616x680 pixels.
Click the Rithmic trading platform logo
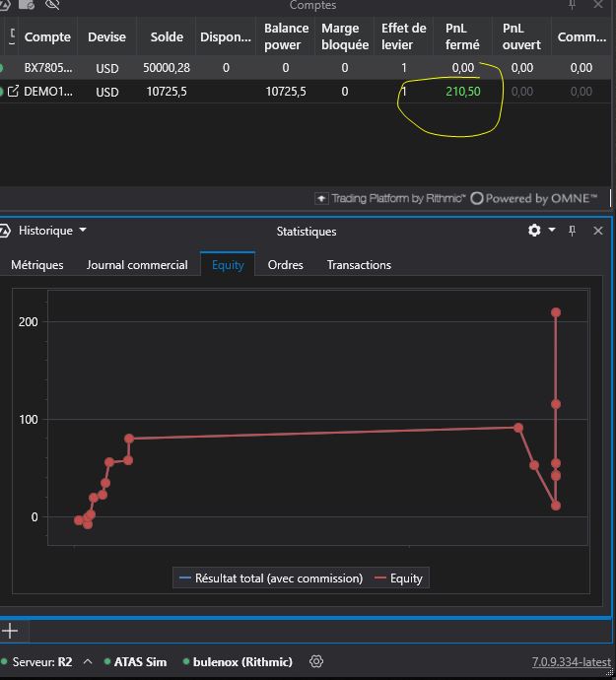coord(390,198)
